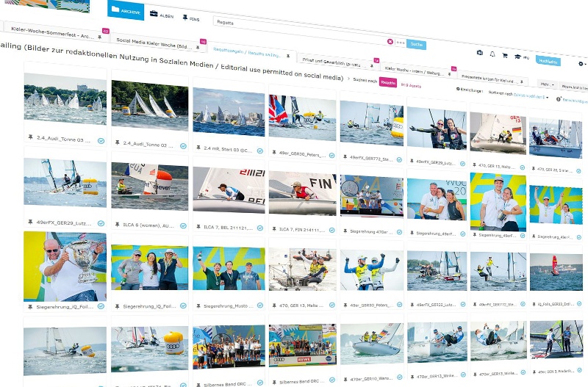Click pin on Privat und Gewerblich tab
The height and width of the screenshot is (387, 588).
(x=372, y=66)
